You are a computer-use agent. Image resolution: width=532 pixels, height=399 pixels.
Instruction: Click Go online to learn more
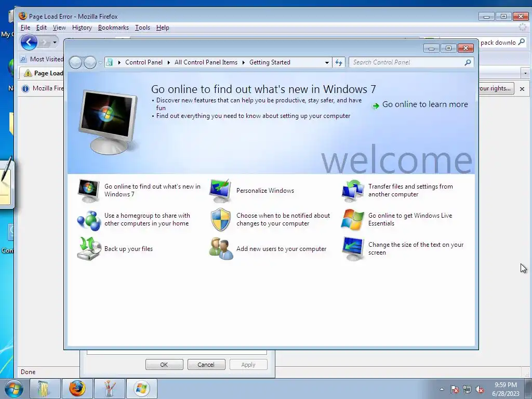(420, 104)
